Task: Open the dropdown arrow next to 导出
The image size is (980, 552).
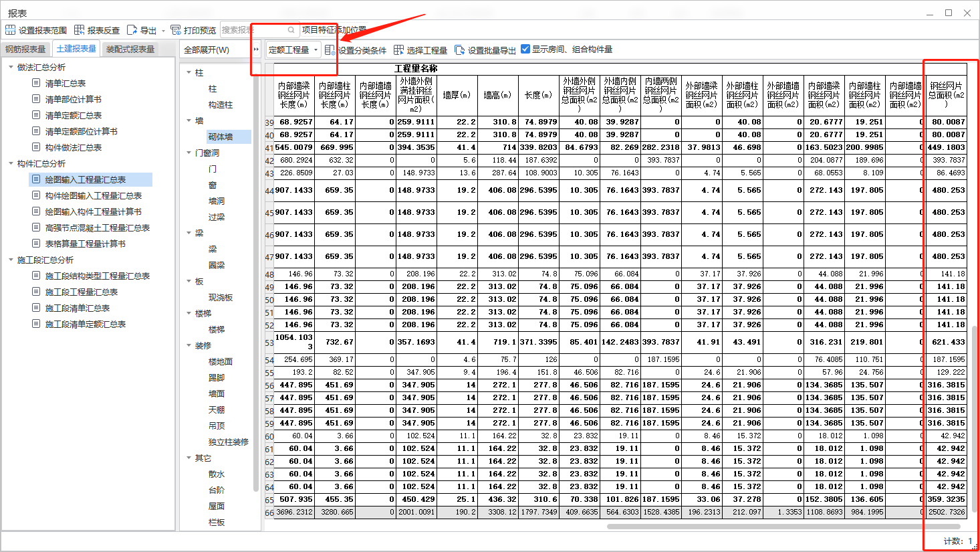Action: (163, 31)
